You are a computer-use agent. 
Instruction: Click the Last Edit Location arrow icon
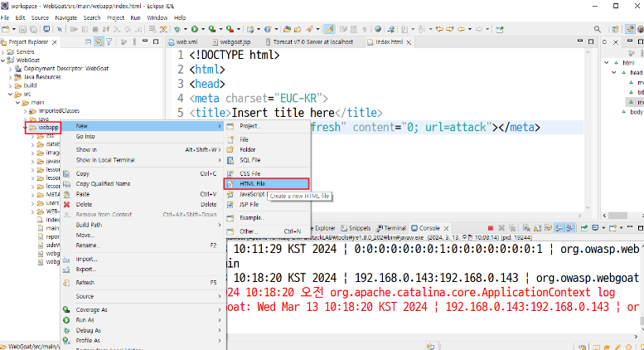pos(439,29)
